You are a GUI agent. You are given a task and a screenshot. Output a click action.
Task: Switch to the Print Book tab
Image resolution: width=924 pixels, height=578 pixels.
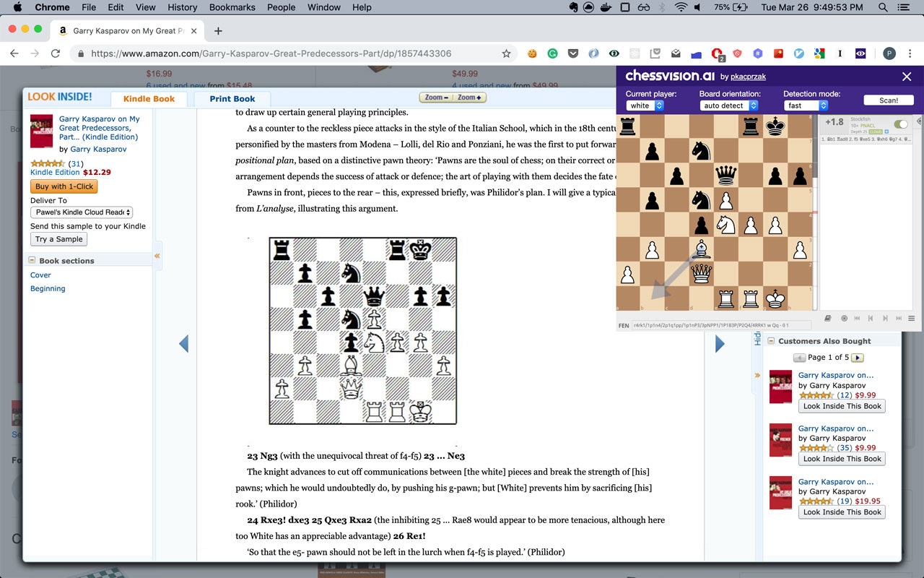tap(232, 98)
